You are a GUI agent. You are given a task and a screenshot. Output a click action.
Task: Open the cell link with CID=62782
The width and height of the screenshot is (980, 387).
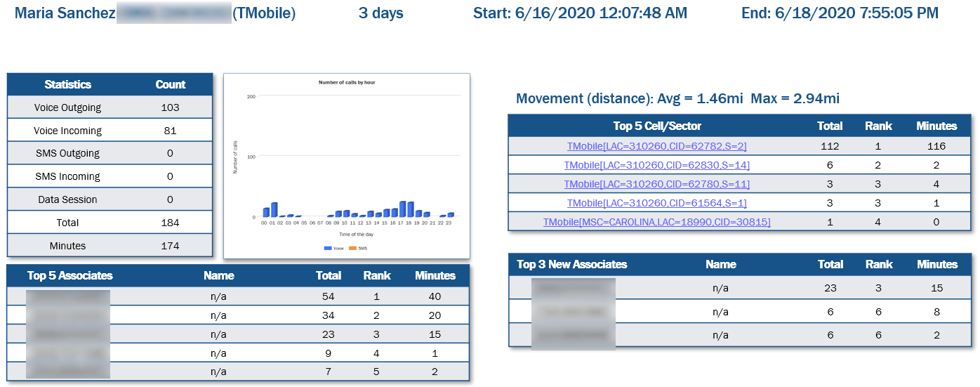pos(656,146)
